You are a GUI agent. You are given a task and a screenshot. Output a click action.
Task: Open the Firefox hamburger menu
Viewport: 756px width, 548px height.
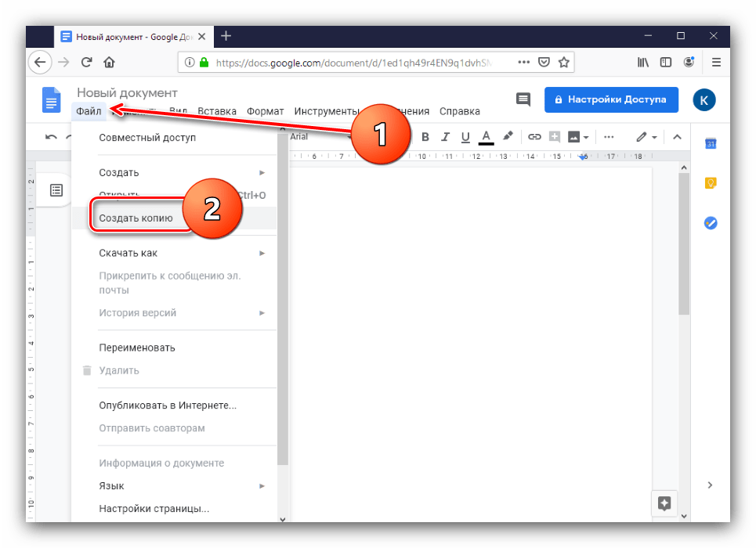(717, 62)
